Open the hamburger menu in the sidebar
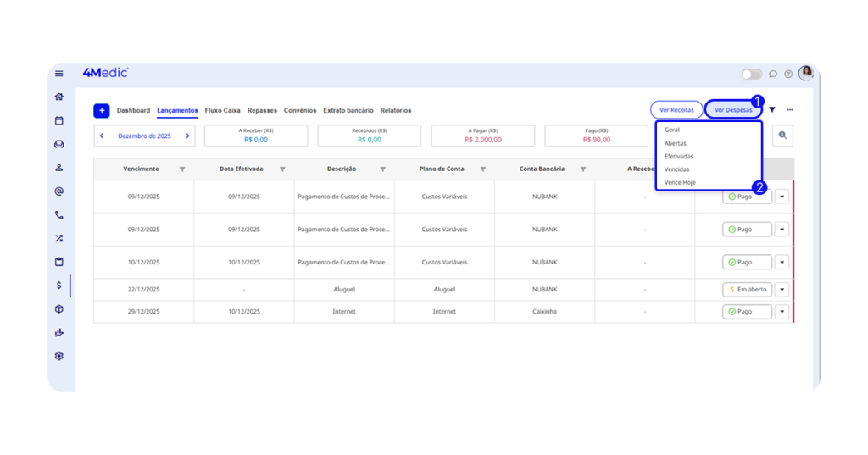The image size is (868, 455). (x=59, y=74)
